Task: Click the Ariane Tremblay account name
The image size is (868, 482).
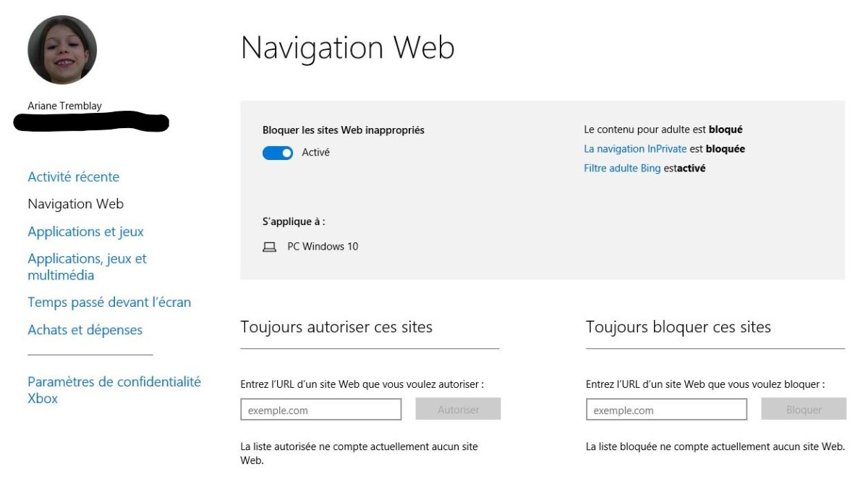Action: click(64, 106)
